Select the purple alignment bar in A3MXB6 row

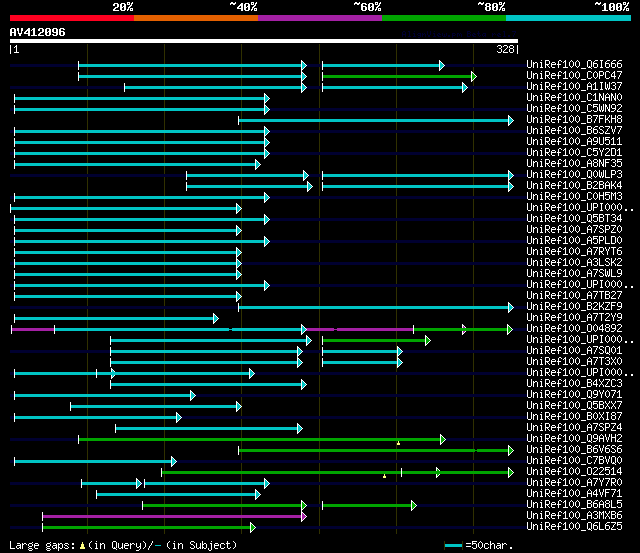(174, 516)
